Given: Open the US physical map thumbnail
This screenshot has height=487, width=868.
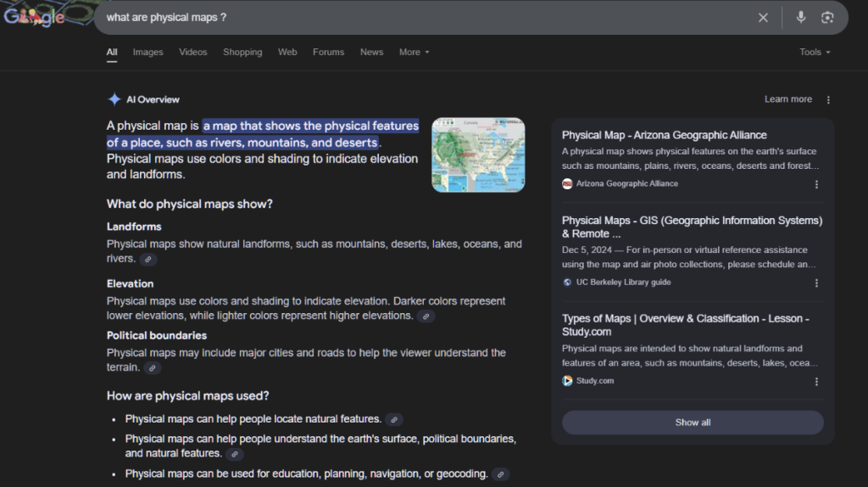Looking at the screenshot, I should [478, 154].
